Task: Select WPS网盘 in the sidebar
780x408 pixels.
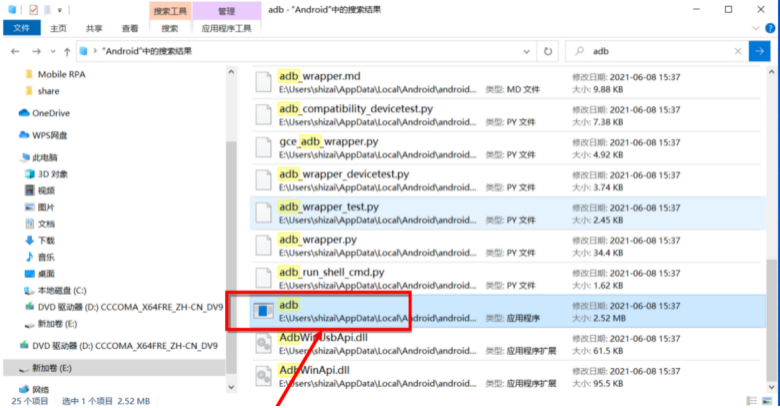Action: [x=52, y=135]
